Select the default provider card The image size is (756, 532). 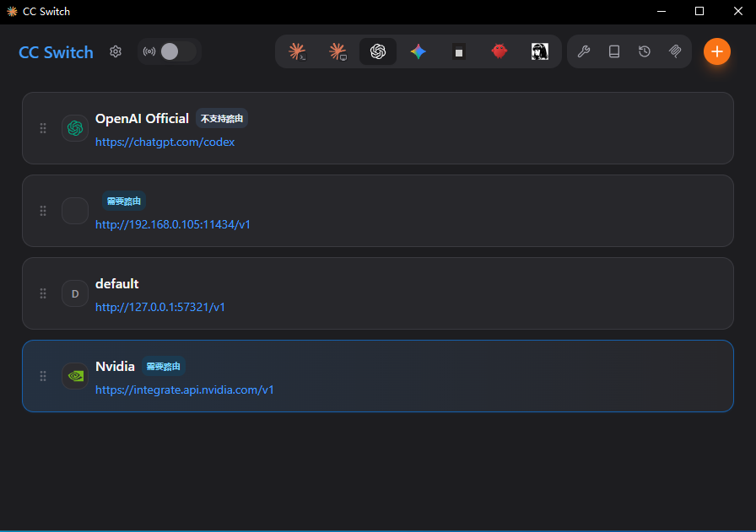[378, 293]
